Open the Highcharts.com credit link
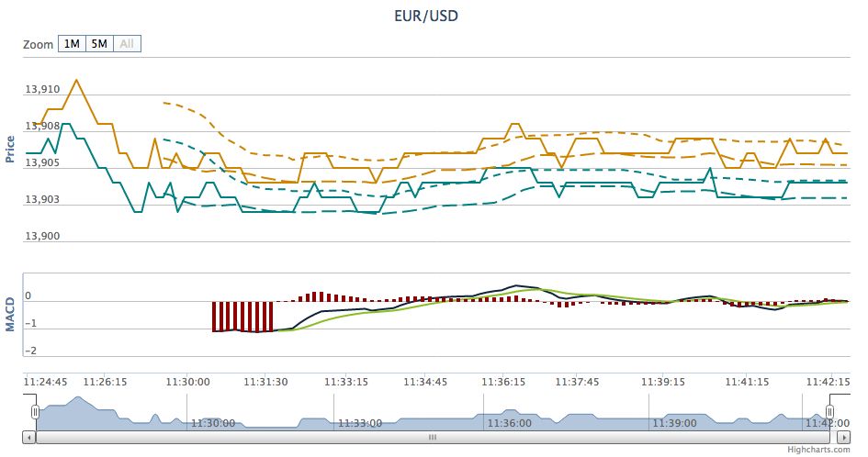 click(818, 450)
